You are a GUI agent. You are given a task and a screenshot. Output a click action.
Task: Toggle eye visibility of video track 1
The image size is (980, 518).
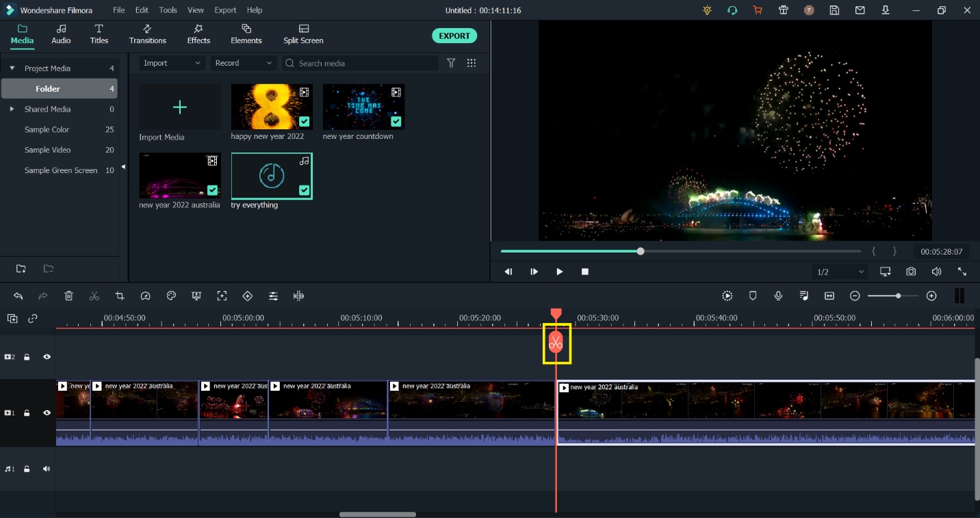coord(47,413)
